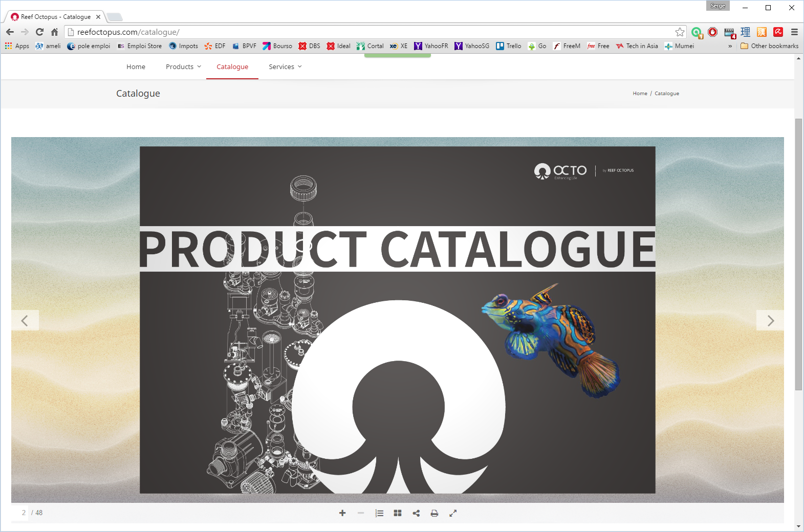Click browser back arrow

(10, 32)
